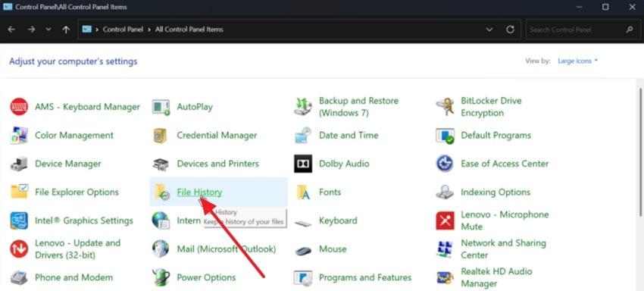Open the Programs and Features link
The height and width of the screenshot is (291, 644).
(365, 277)
